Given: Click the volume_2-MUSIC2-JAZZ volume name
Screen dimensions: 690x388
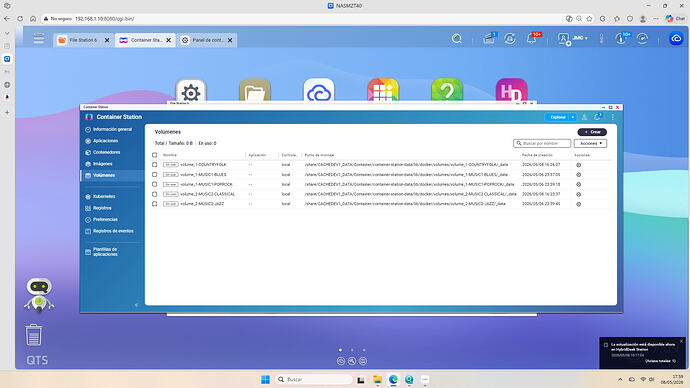Looking at the screenshot, I should point(202,204).
